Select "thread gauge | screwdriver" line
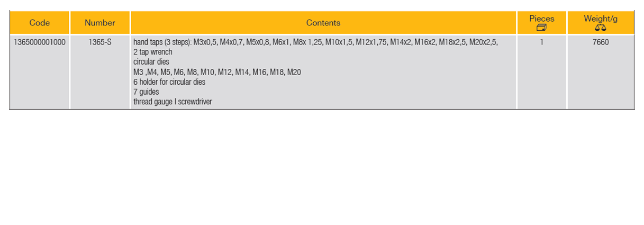644x225 pixels. pos(173,102)
